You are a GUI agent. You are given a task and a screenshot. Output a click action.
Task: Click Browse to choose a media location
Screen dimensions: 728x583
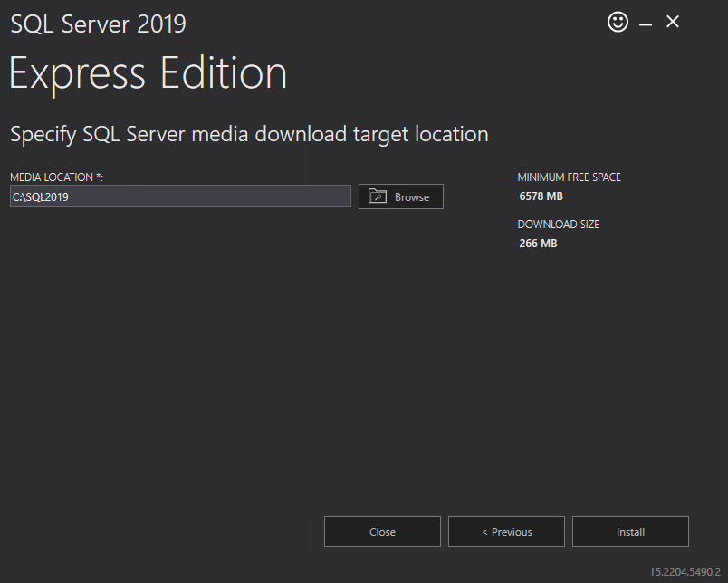(401, 196)
